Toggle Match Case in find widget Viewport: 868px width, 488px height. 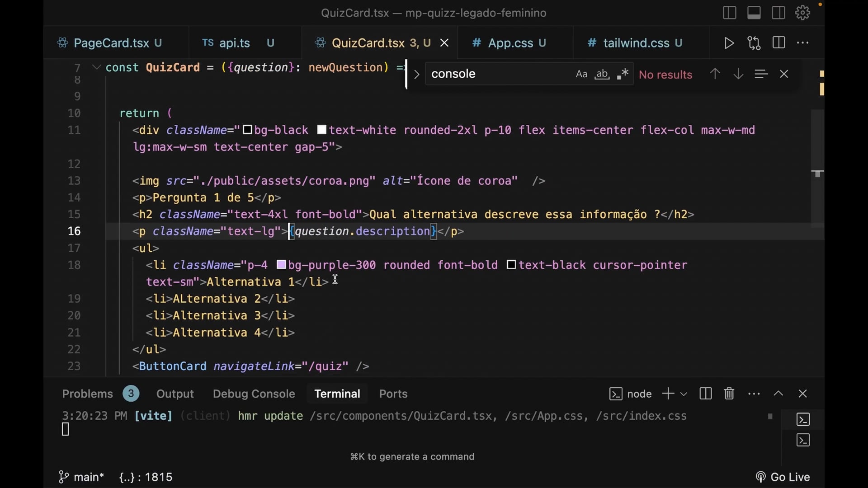pos(581,74)
